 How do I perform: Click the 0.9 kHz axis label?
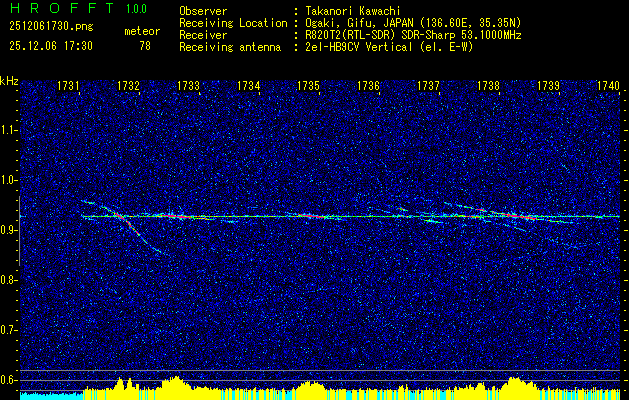coord(9,230)
